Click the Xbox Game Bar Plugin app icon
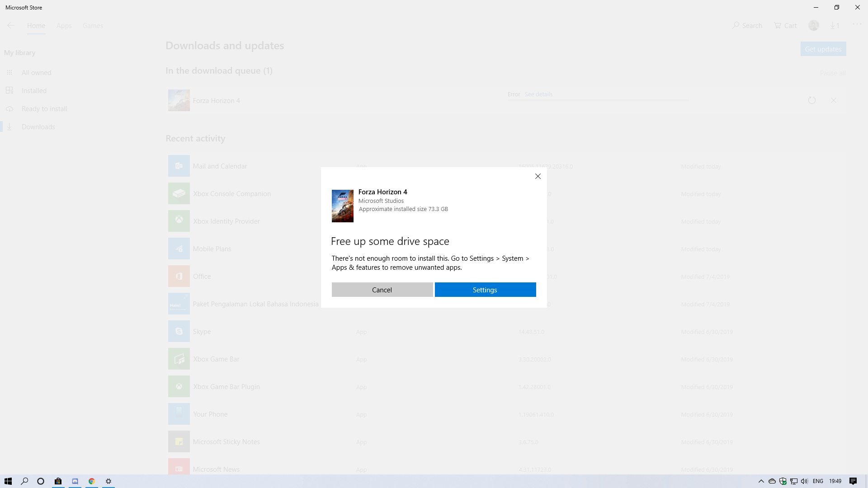868x488 pixels. [x=179, y=386]
